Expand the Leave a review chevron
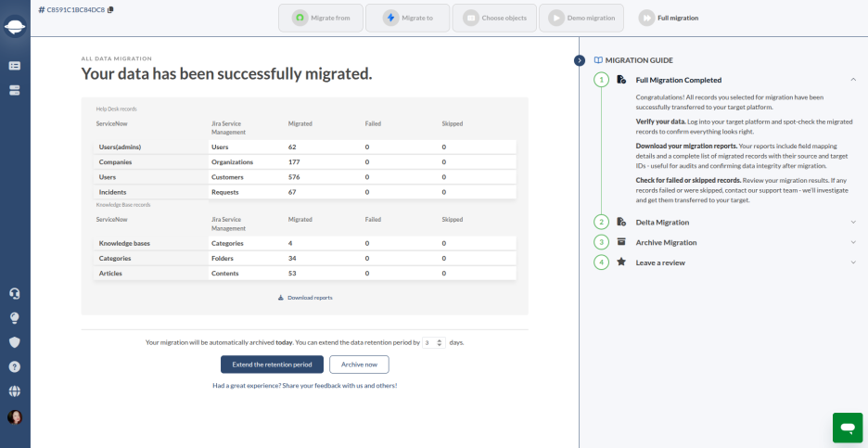Viewport: 868px width, 448px height. [x=853, y=262]
